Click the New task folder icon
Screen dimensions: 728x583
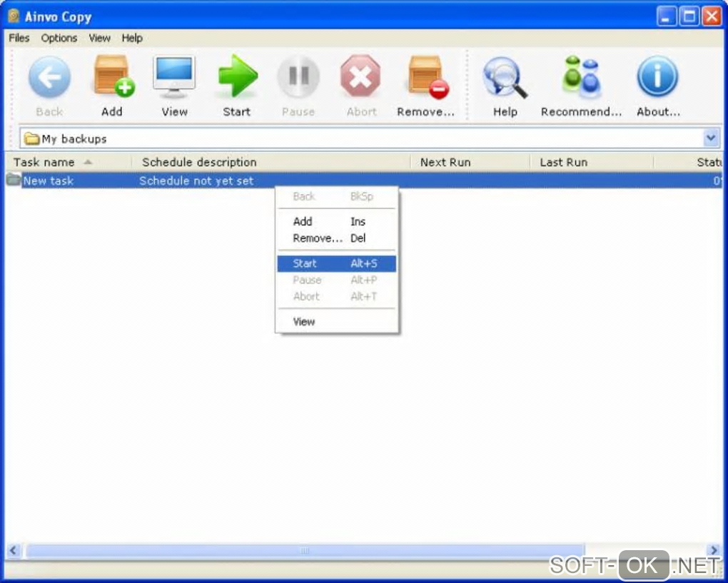pyautogui.click(x=14, y=179)
